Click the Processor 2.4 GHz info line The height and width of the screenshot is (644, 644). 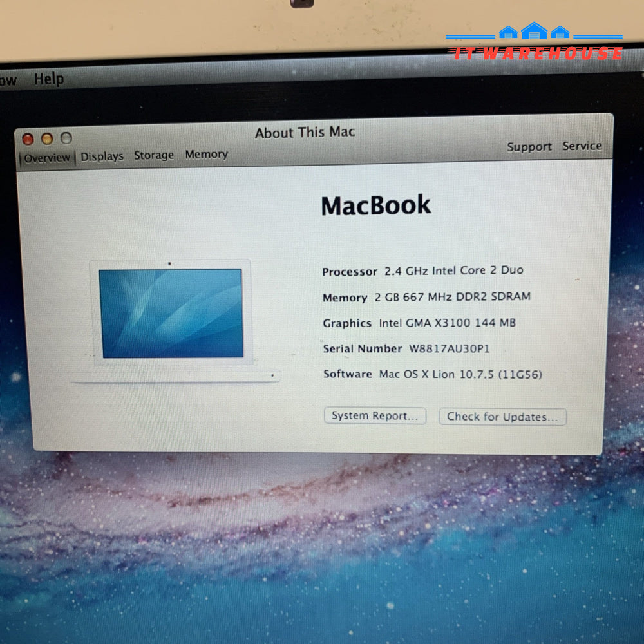pos(422,271)
